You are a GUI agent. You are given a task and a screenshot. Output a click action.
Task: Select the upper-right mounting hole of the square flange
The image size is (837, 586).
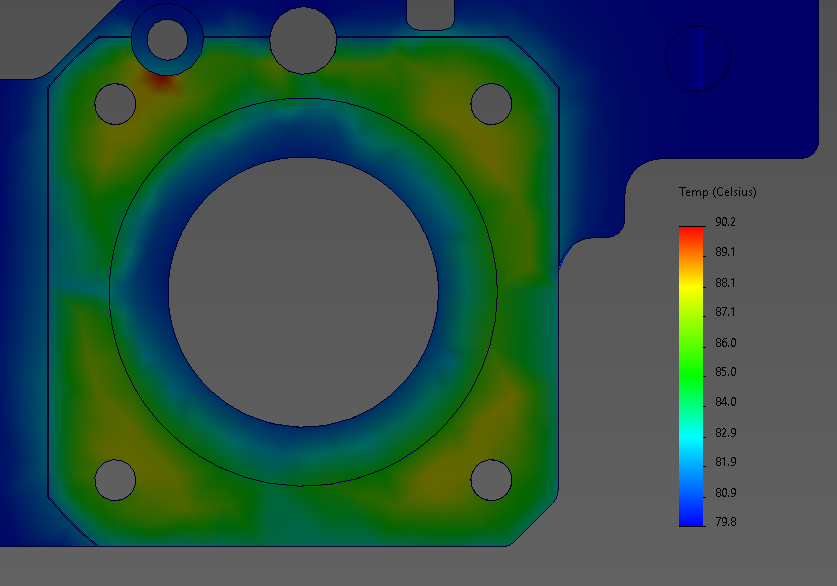tap(490, 105)
